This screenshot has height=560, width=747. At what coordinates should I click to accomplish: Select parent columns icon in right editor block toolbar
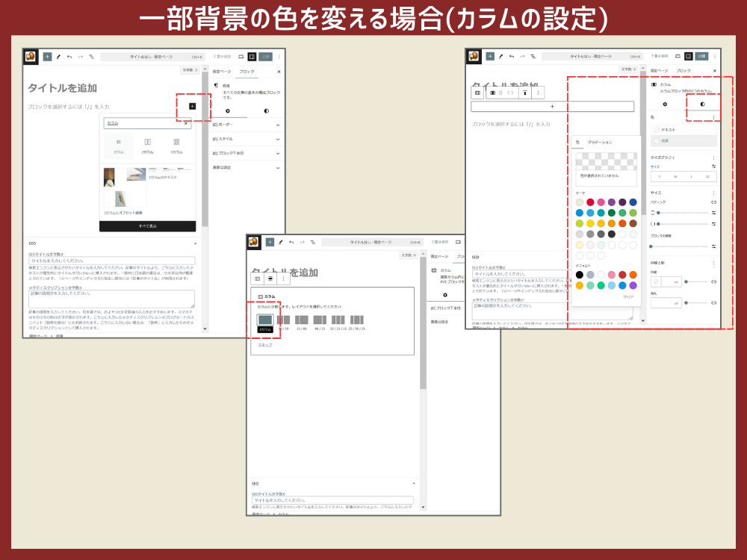click(477, 93)
